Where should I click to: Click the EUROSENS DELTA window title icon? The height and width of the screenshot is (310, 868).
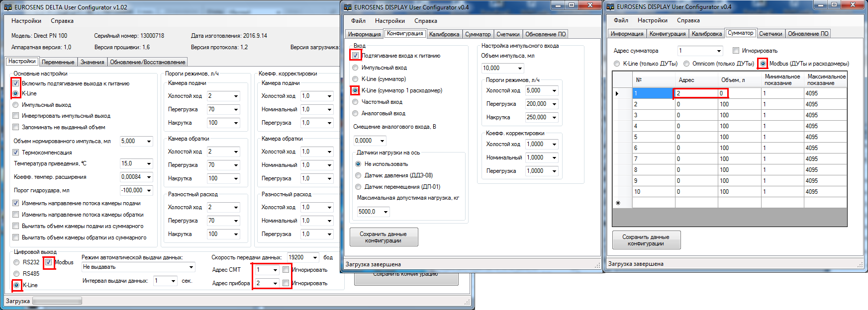[x=8, y=7]
